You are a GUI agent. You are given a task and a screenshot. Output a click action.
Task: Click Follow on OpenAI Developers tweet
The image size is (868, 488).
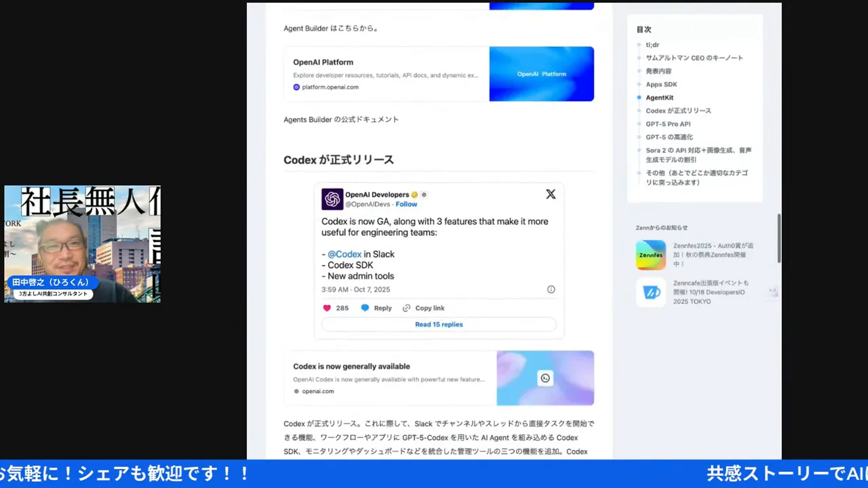coord(406,204)
